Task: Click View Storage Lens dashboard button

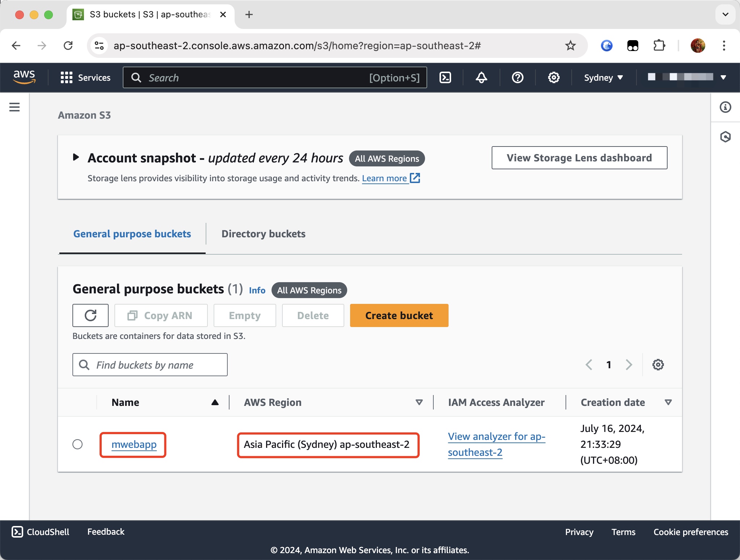Action: click(579, 158)
